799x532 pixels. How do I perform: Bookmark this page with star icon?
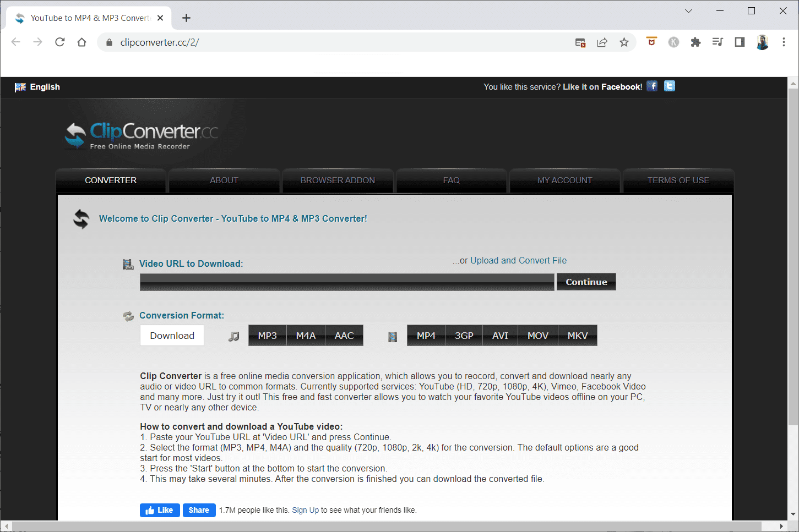[x=624, y=42]
